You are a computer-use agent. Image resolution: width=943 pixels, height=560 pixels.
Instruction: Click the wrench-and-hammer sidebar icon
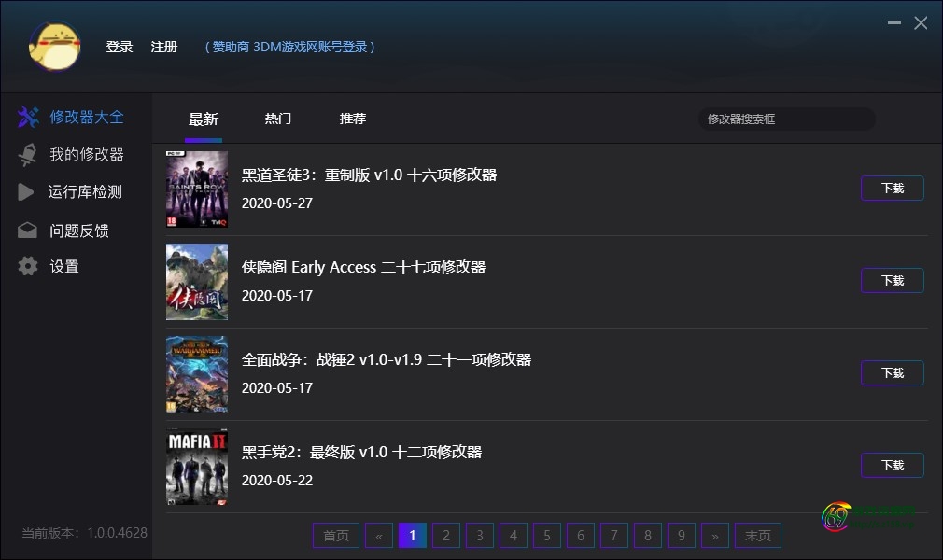click(x=28, y=117)
